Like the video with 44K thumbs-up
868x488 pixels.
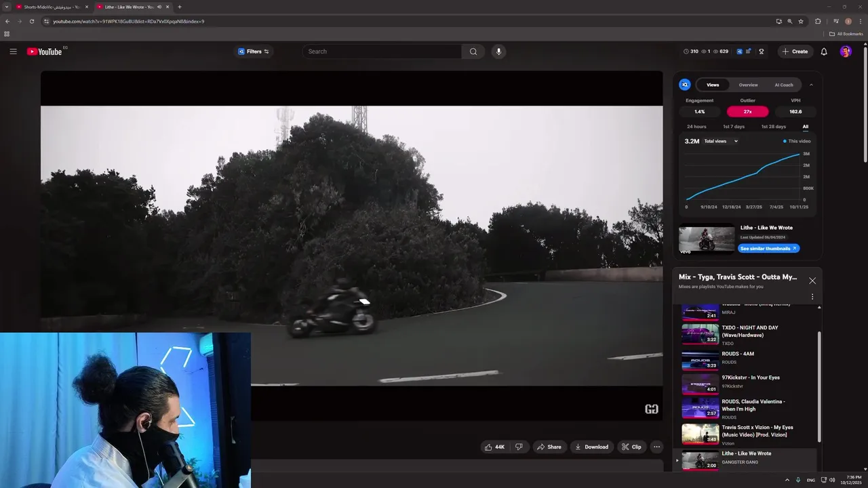click(494, 447)
